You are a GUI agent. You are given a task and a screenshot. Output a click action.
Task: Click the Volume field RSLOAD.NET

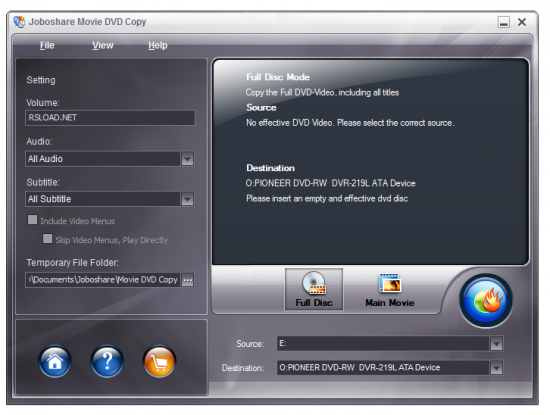click(x=110, y=118)
